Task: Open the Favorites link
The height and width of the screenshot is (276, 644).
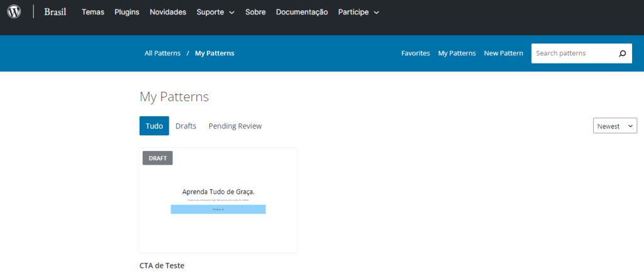Action: point(416,53)
